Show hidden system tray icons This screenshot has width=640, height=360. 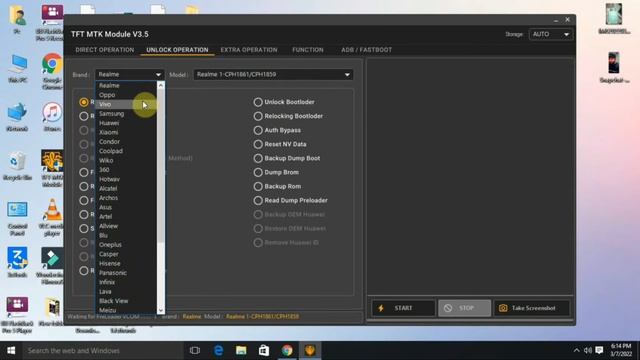click(576, 351)
